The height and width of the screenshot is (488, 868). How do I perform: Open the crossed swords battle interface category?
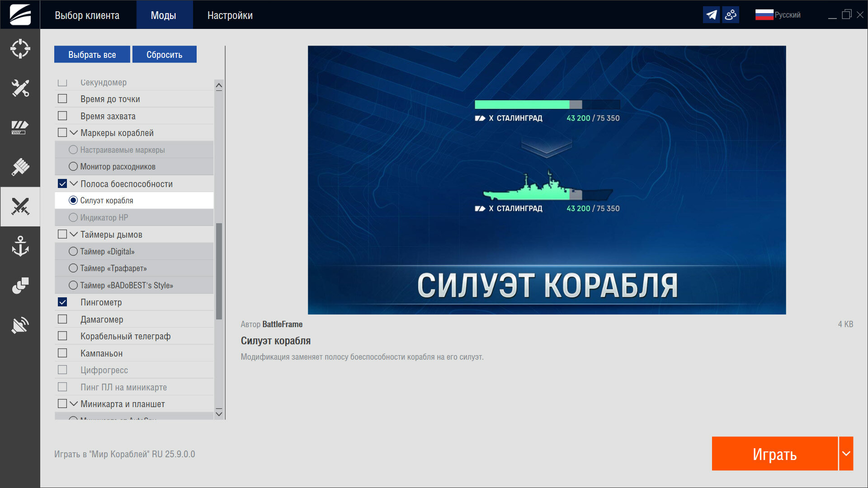click(20, 206)
